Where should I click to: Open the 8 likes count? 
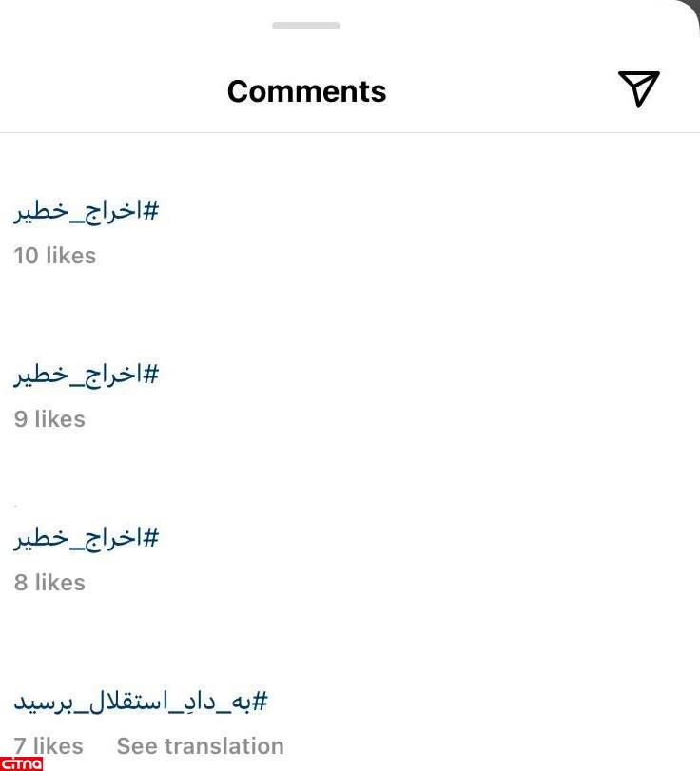(49, 583)
